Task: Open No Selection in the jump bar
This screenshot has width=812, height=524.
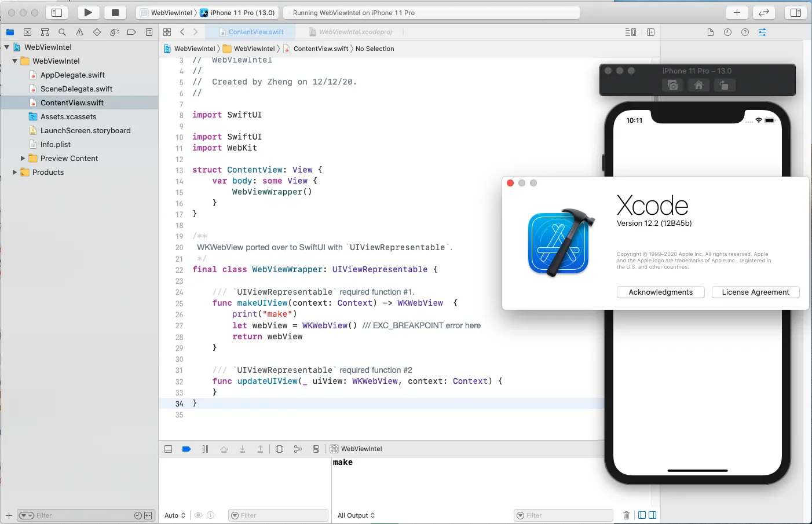Action: coord(375,49)
